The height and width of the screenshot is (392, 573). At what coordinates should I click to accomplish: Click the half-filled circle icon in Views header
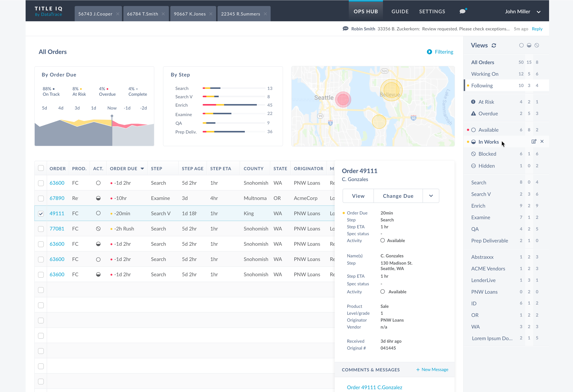click(x=529, y=45)
